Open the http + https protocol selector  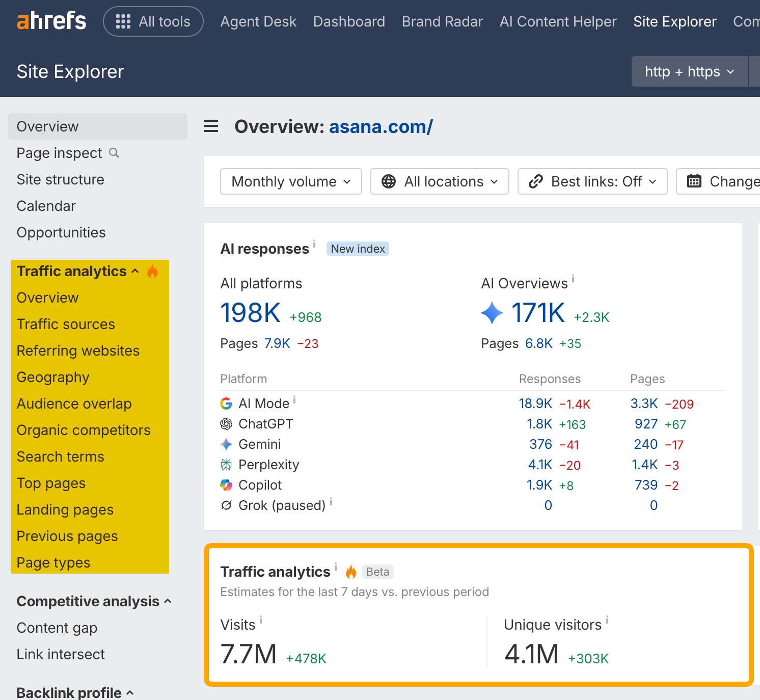690,71
